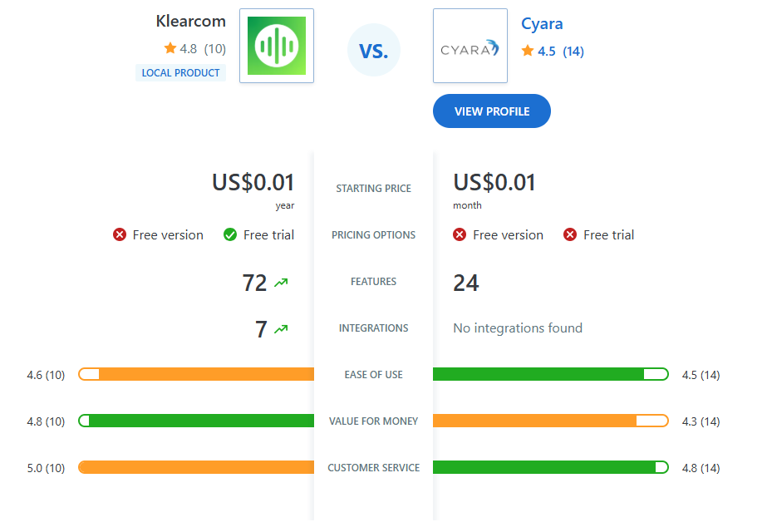The width and height of the screenshot is (767, 532).
Task: Click the VS. circle between products
Action: click(374, 51)
